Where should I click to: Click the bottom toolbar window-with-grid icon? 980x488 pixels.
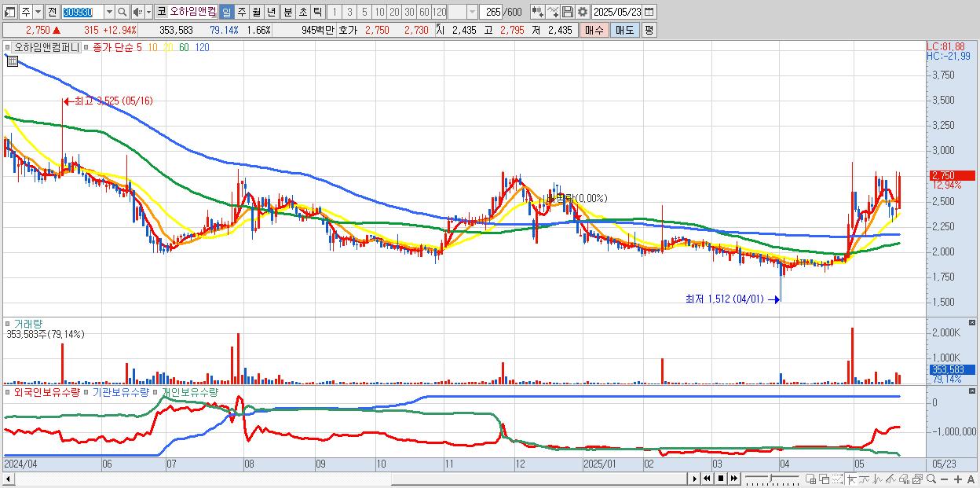pyautogui.click(x=811, y=479)
